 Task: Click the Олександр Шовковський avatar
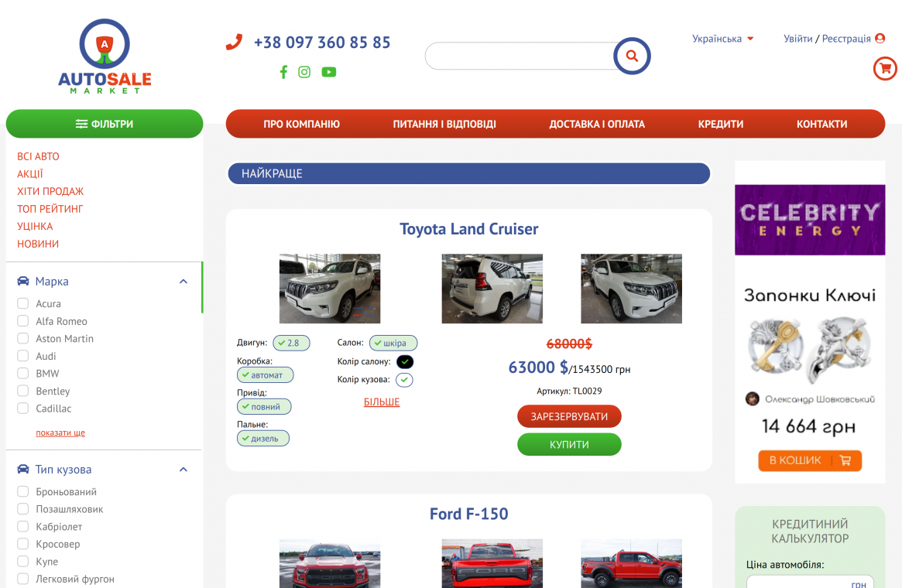752,399
